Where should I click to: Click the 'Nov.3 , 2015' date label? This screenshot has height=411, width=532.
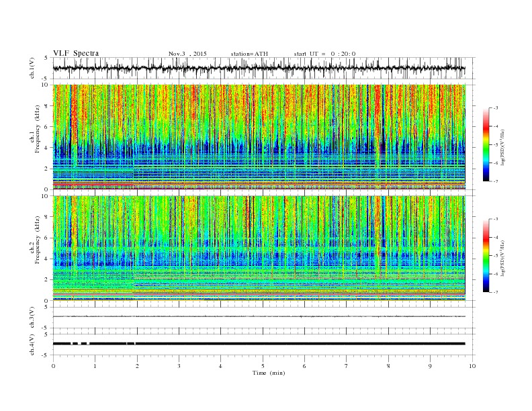[x=187, y=54]
